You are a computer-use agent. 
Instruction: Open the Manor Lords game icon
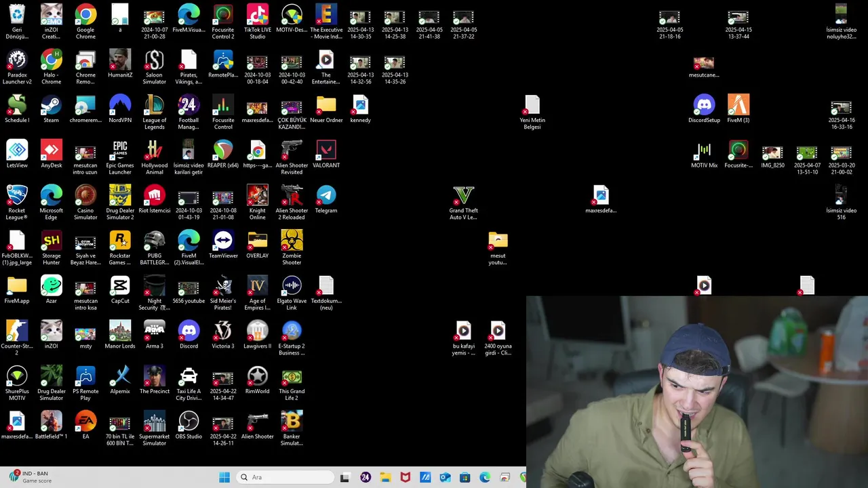120,334
